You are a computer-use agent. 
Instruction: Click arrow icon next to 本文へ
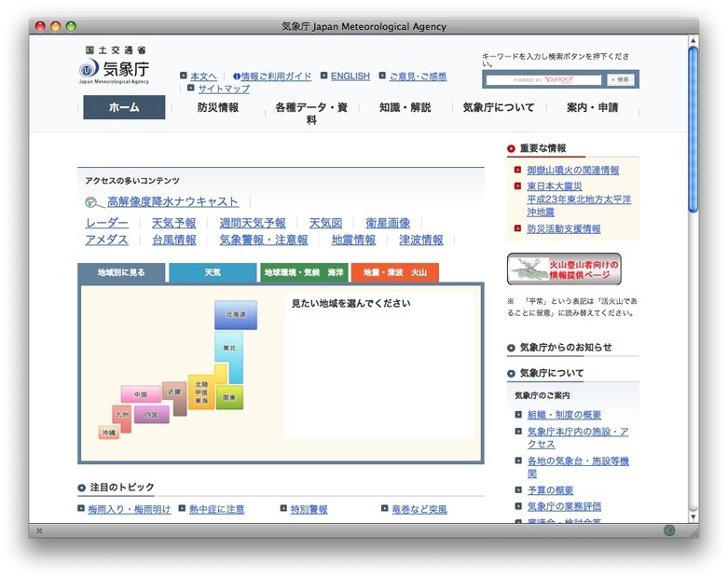[x=184, y=76]
